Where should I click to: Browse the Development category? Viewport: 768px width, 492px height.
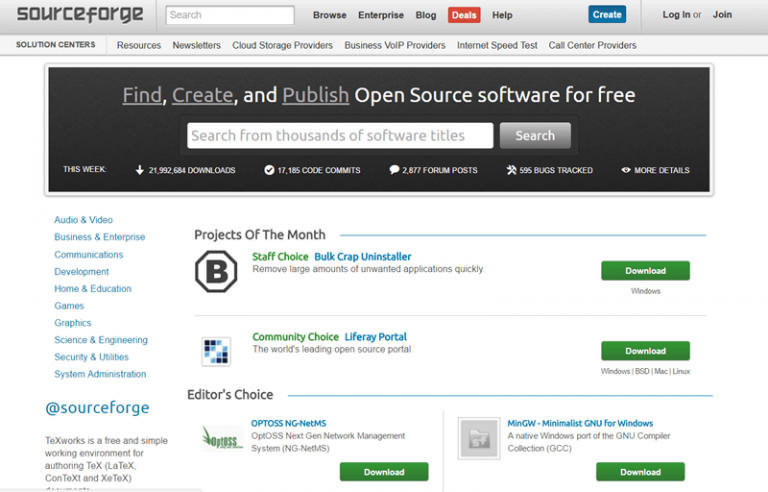click(82, 271)
